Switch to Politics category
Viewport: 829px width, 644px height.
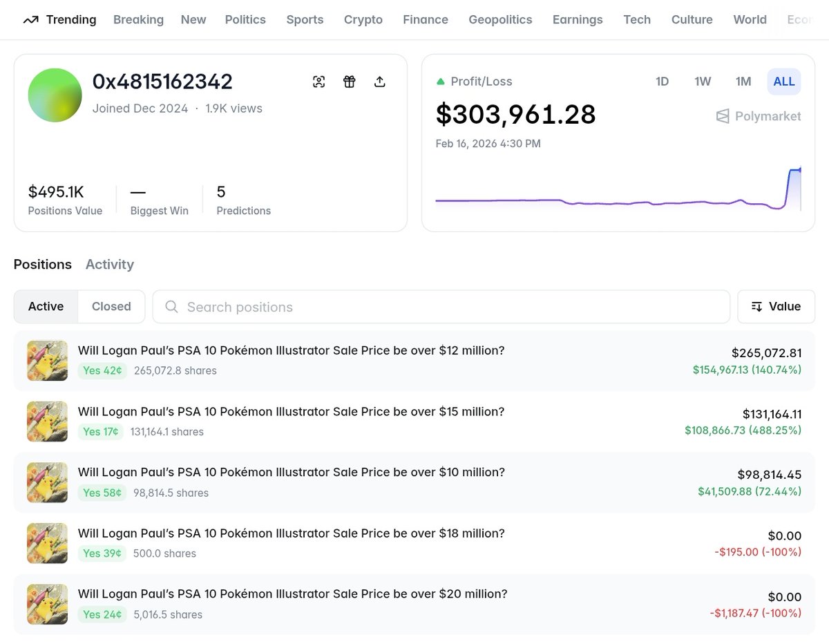tap(245, 19)
